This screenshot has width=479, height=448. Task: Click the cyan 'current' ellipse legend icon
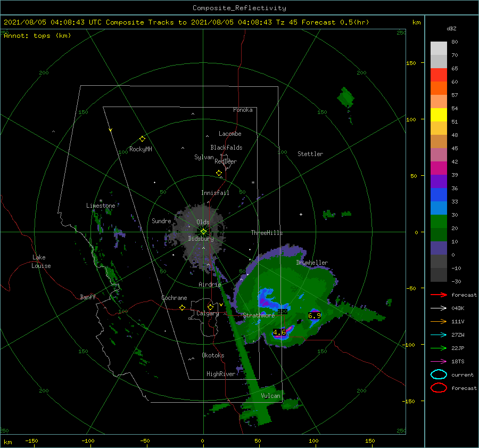[x=439, y=374]
